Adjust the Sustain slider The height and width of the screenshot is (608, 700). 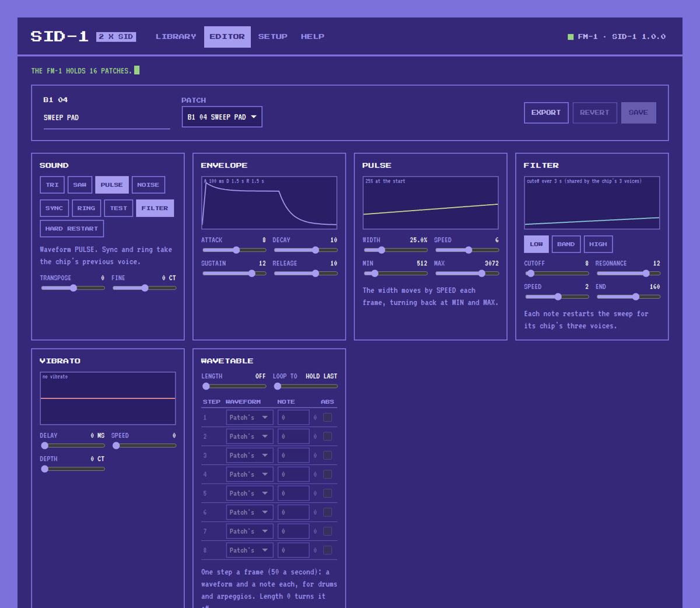click(x=235, y=273)
